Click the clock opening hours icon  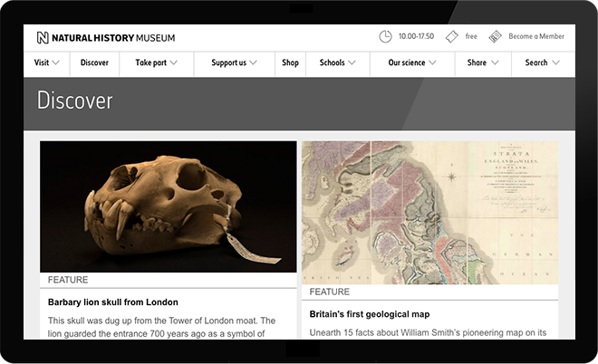pyautogui.click(x=385, y=36)
